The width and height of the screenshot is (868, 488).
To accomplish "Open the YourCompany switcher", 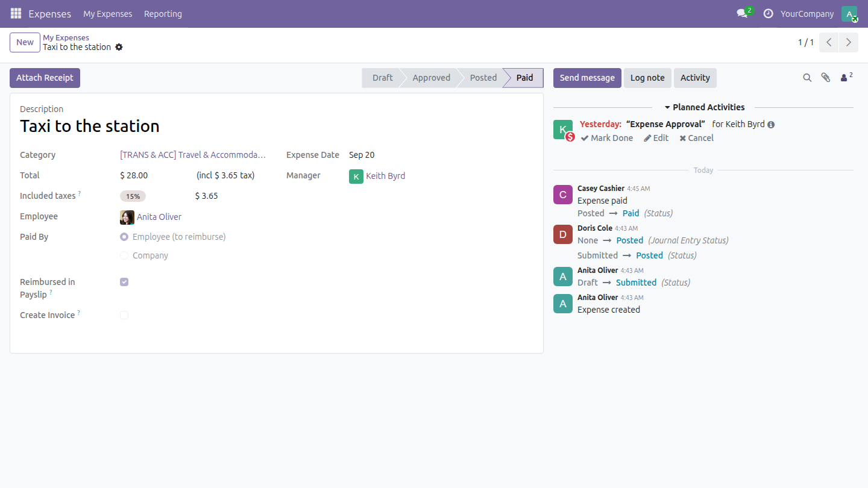I will pyautogui.click(x=807, y=14).
